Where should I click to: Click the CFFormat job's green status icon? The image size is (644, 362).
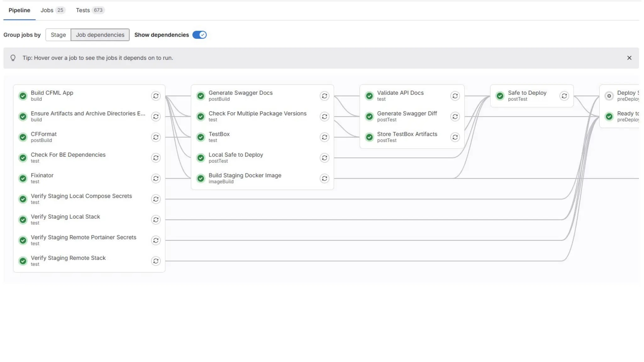coord(23,137)
